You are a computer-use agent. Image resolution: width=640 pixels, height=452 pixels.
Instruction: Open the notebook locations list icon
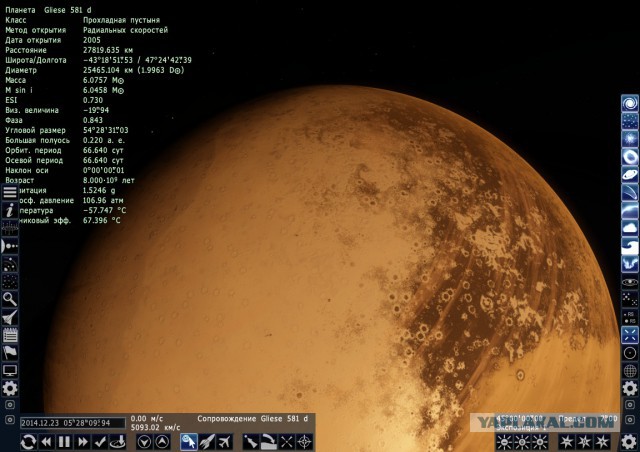(x=10, y=335)
